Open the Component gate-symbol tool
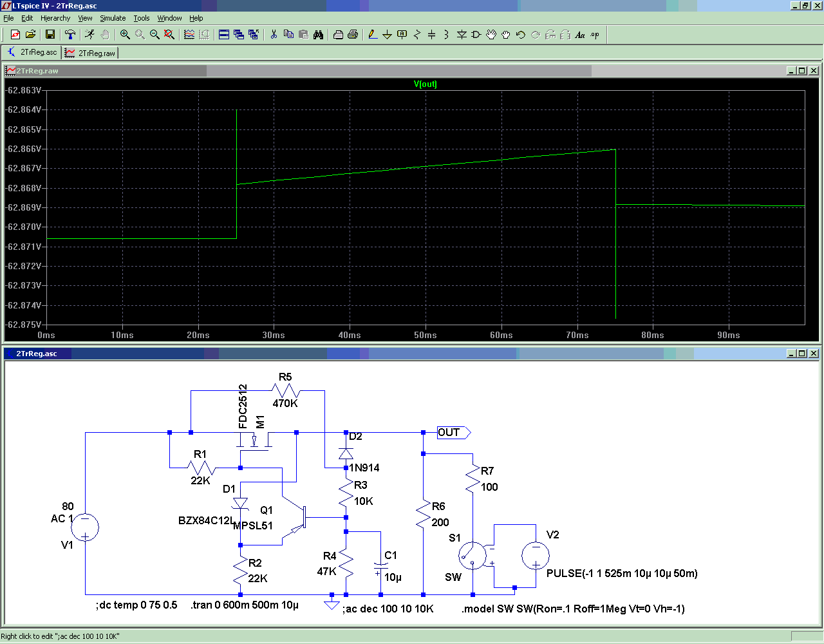The image size is (824, 644). [x=476, y=35]
